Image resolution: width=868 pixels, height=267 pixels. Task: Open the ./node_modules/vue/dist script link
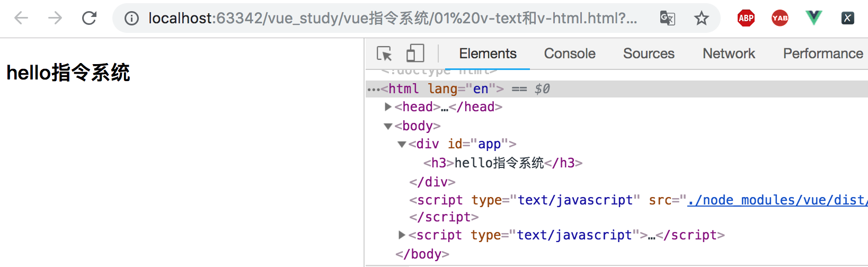point(777,200)
